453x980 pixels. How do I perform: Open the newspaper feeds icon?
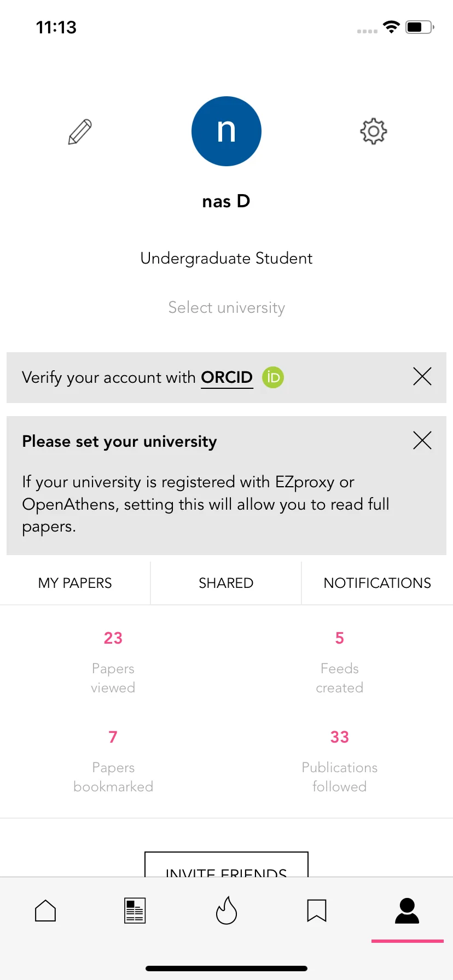(x=135, y=911)
